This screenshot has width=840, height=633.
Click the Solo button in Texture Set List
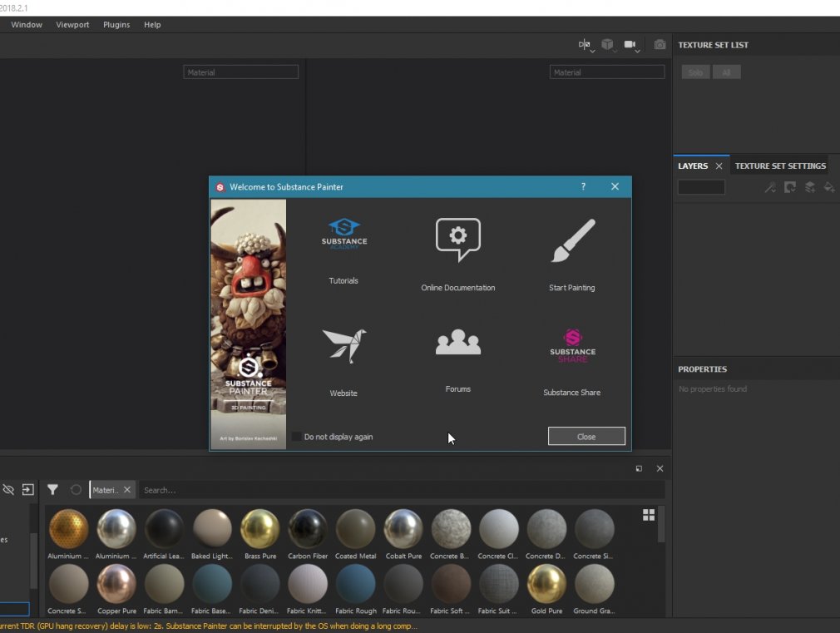point(695,72)
